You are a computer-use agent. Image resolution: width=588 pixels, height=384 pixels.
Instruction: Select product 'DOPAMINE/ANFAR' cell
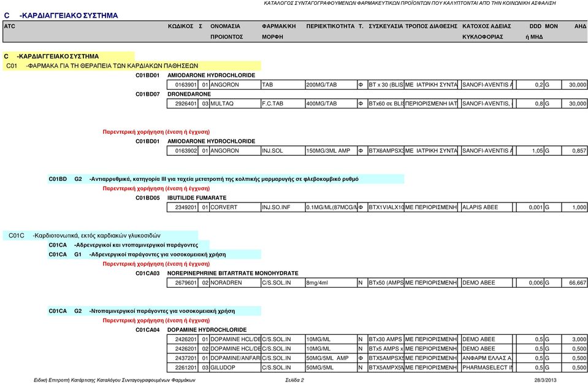tap(235, 358)
